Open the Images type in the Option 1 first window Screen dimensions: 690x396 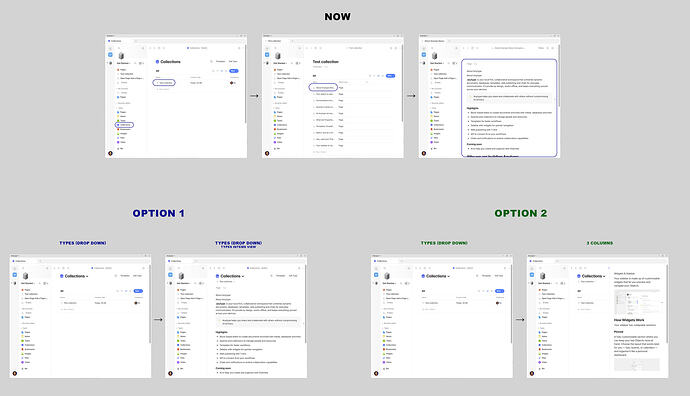[26, 354]
